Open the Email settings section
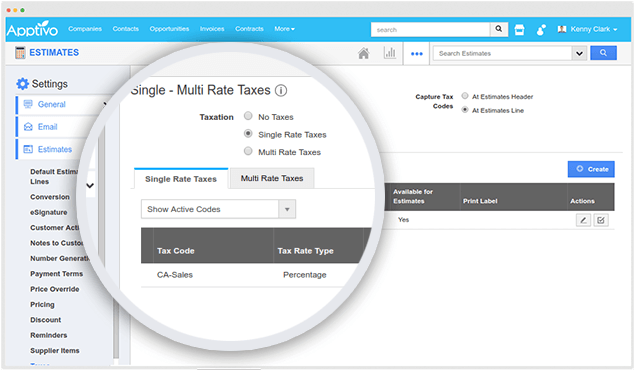635x371 pixels. (x=47, y=127)
